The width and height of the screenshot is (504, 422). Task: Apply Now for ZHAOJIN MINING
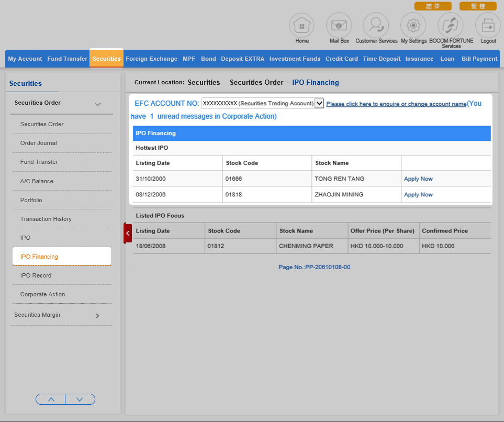coord(418,195)
